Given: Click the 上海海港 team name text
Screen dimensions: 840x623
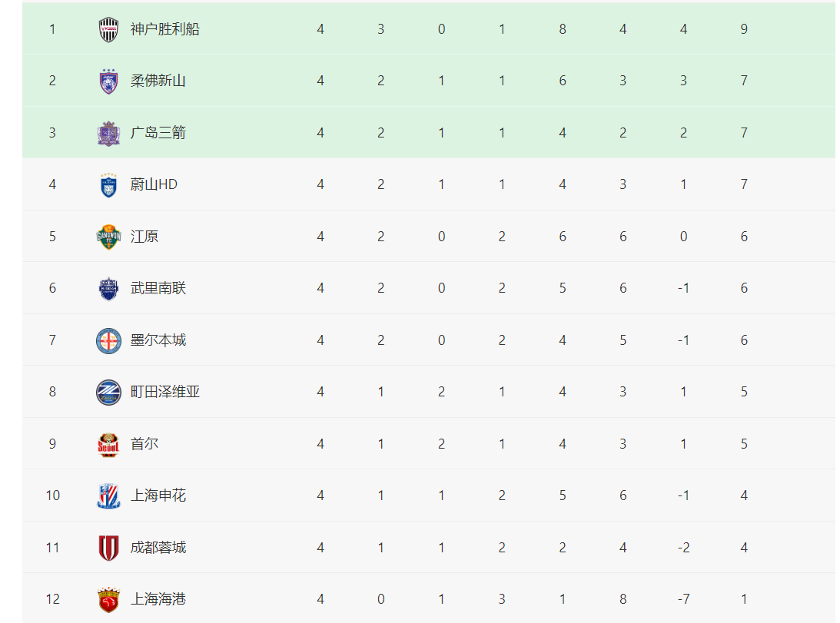Looking at the screenshot, I should click(158, 599).
